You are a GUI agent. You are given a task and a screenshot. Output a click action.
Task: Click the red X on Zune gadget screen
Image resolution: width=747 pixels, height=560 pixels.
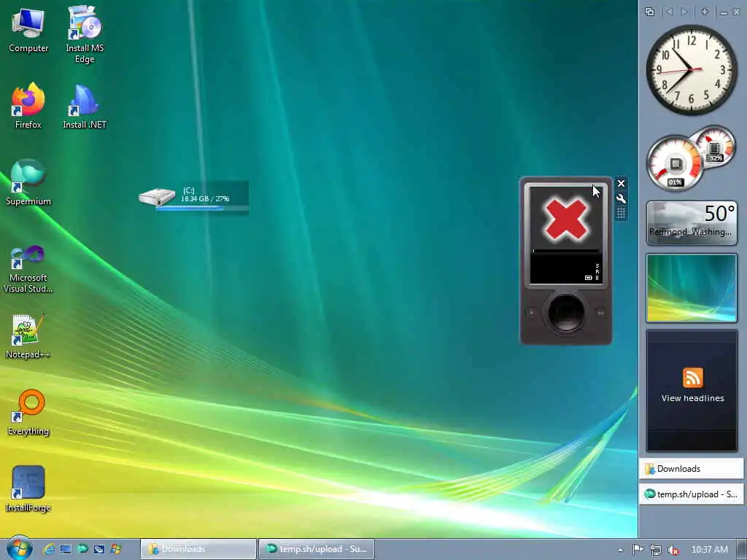(566, 219)
